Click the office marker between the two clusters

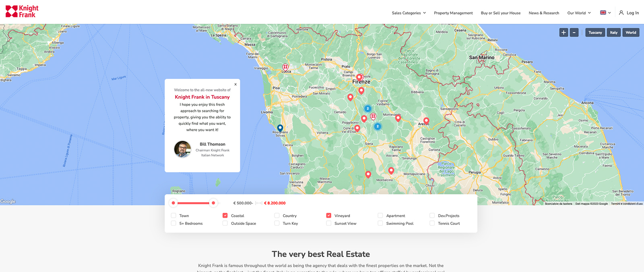pos(373,116)
